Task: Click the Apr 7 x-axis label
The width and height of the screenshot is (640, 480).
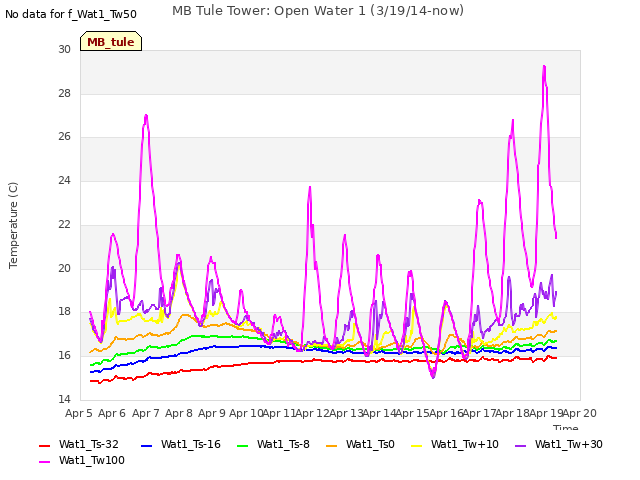Action: pos(146,413)
